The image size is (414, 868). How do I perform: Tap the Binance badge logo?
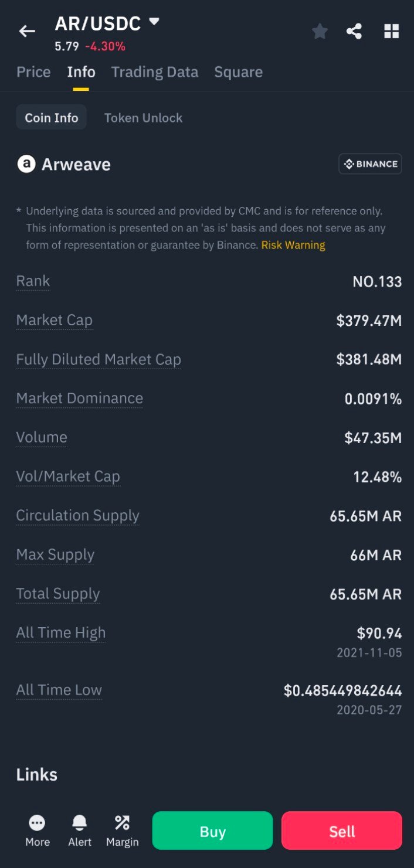(x=370, y=164)
